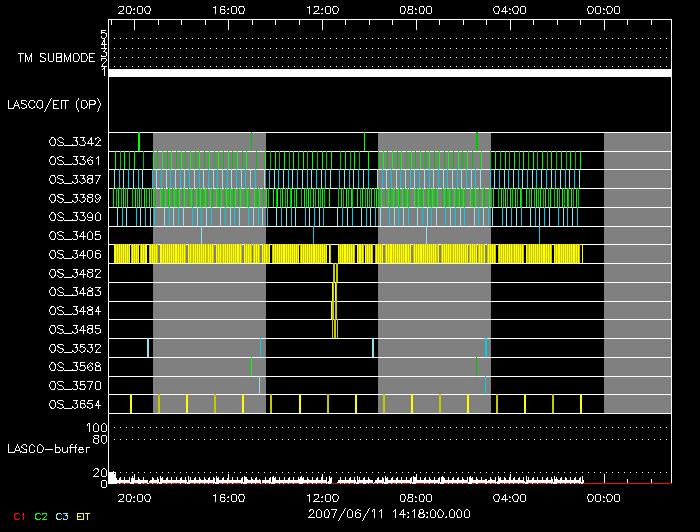Click the OS_3482 row label

click(75, 273)
